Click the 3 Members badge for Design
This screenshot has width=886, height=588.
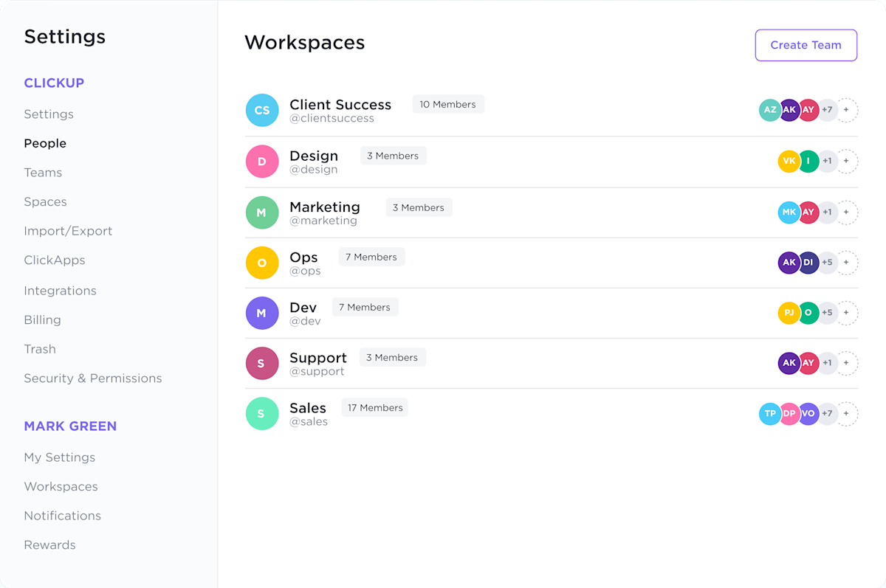(393, 156)
